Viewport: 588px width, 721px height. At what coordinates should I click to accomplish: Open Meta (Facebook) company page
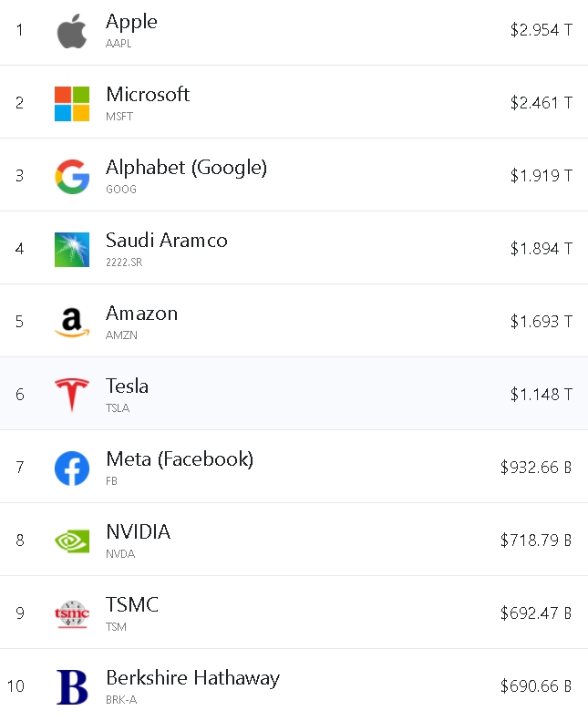pyautogui.click(x=180, y=459)
